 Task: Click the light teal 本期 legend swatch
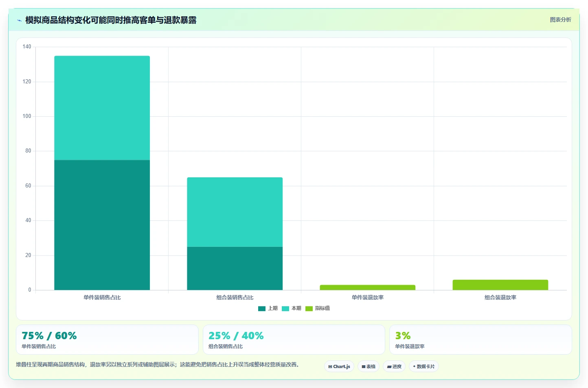[285, 308]
